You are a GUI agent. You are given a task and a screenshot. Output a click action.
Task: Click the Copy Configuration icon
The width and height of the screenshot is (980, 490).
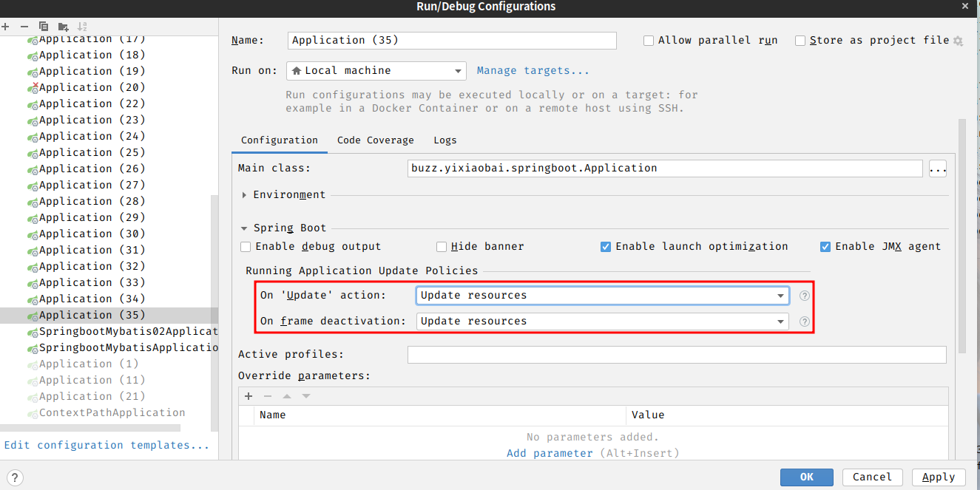click(x=44, y=27)
